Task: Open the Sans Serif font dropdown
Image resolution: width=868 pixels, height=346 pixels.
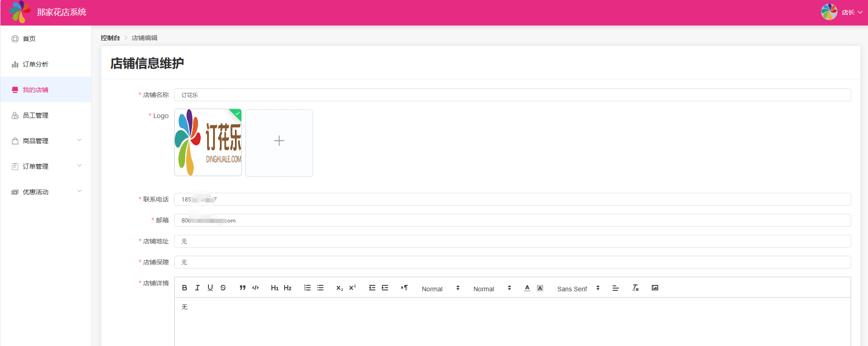Action: [578, 289]
